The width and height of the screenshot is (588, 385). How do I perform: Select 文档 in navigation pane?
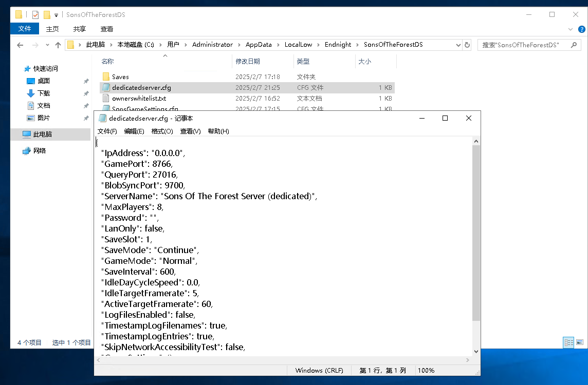click(44, 106)
